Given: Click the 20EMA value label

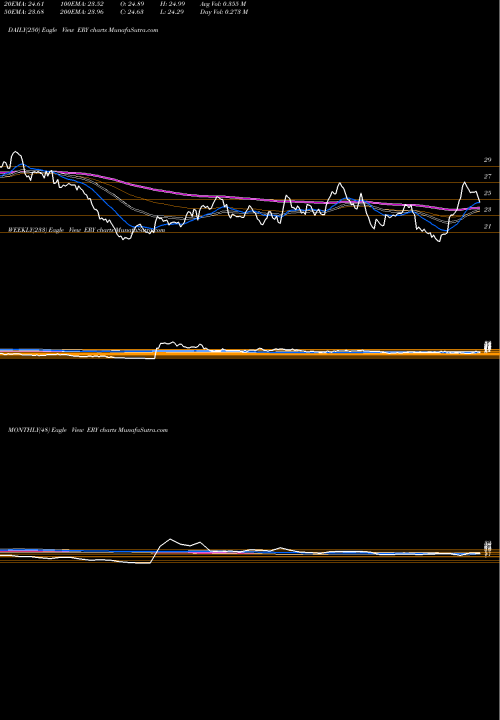Looking at the screenshot, I should (x=24, y=4).
